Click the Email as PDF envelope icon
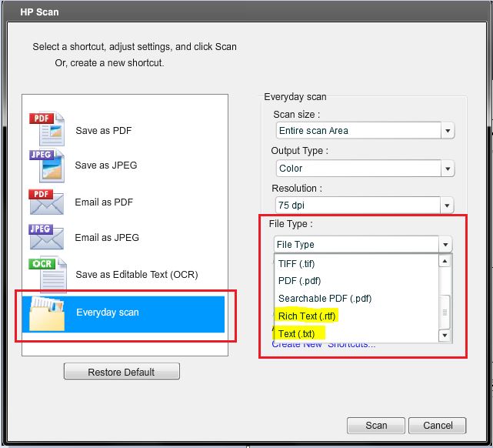Image resolution: width=493 pixels, height=448 pixels. pos(46,202)
